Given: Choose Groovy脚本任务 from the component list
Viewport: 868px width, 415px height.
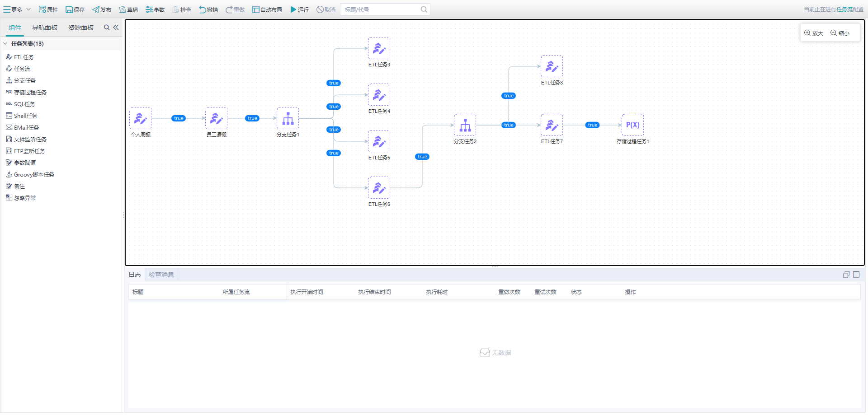Looking at the screenshot, I should (34, 175).
